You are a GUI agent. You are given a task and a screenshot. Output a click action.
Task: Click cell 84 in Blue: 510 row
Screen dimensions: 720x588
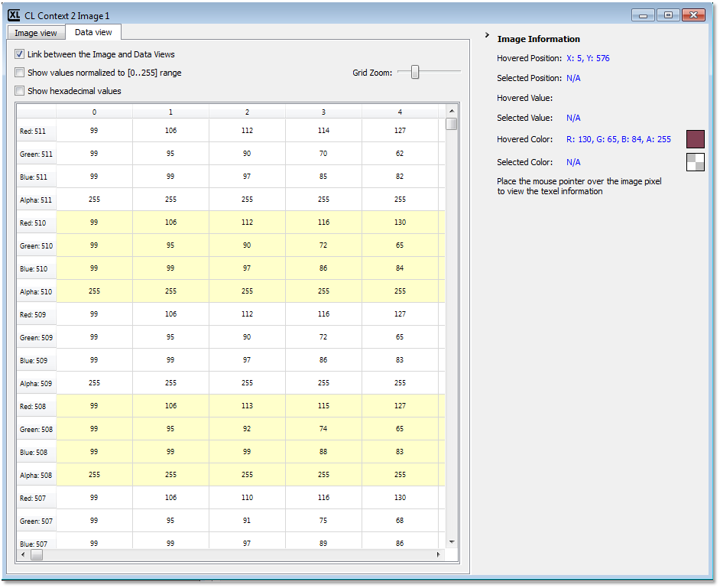click(x=400, y=268)
